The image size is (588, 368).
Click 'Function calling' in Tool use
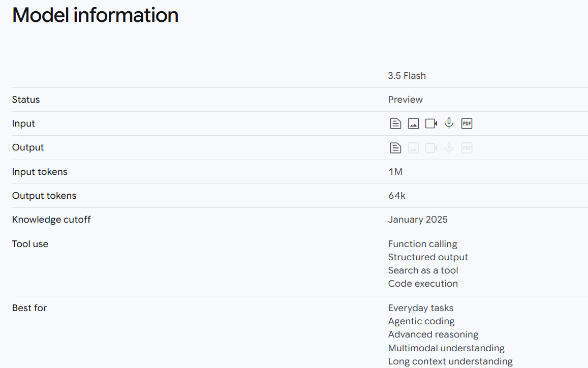point(423,244)
